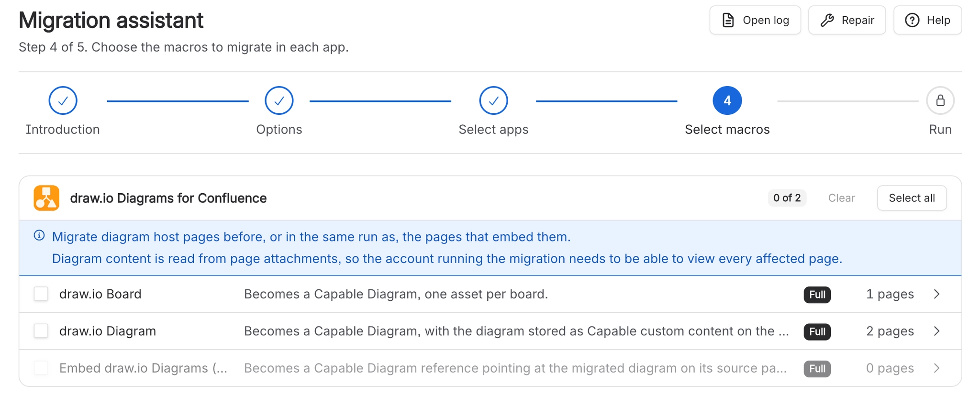
Task: Tick the draw.io Diagram checkbox
Action: coord(41,331)
